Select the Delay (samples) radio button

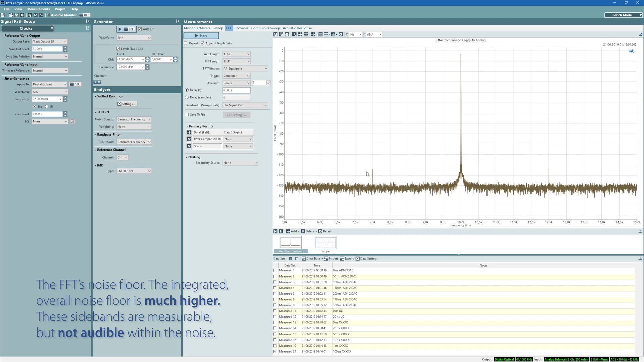(187, 97)
